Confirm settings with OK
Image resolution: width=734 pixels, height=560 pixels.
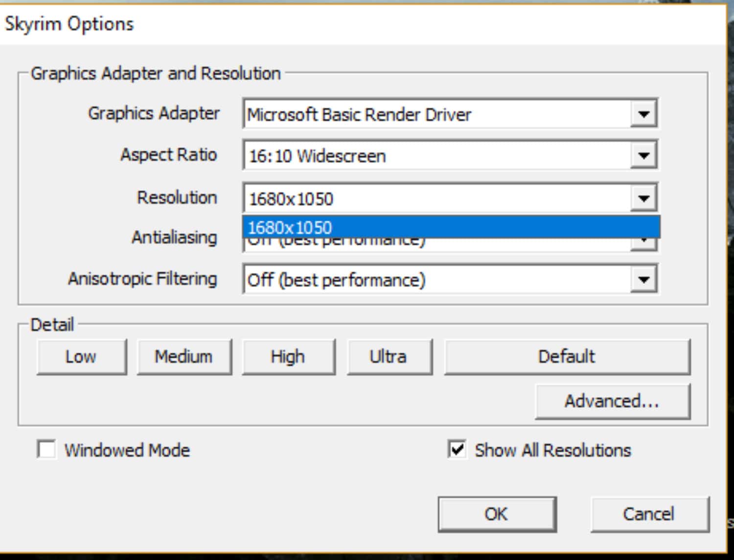tap(497, 514)
